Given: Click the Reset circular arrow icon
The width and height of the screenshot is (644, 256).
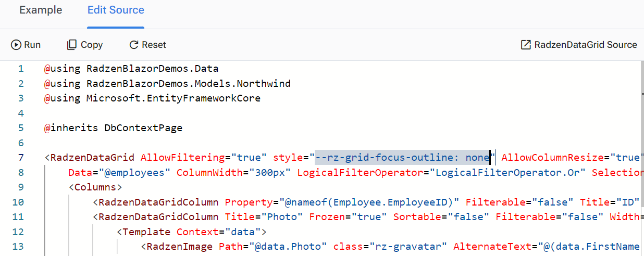Looking at the screenshot, I should tap(134, 45).
